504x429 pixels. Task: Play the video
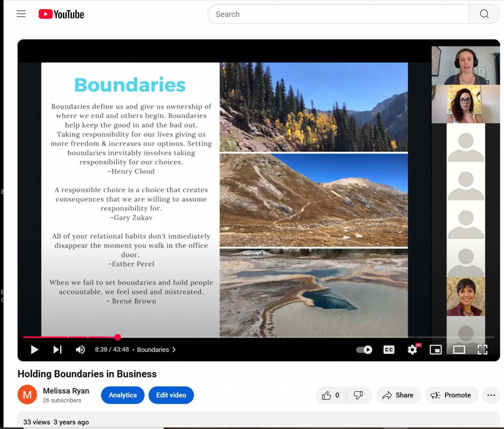pyautogui.click(x=34, y=350)
